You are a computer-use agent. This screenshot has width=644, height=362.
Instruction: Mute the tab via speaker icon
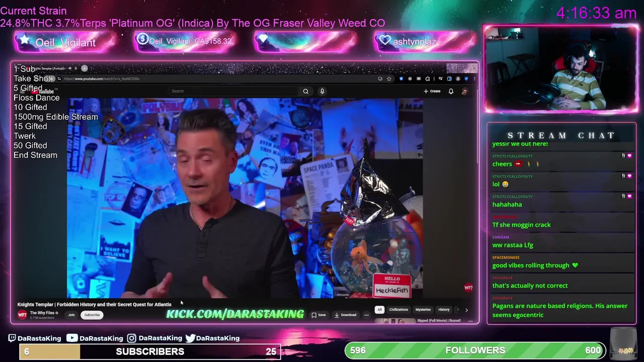(x=69, y=68)
